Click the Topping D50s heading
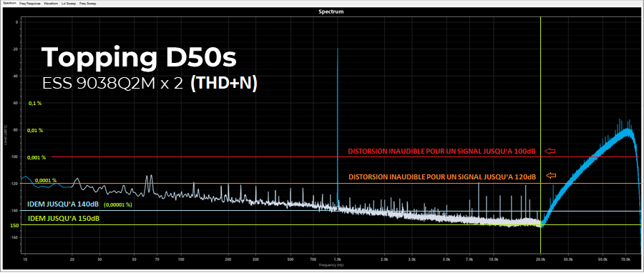The width and height of the screenshot is (644, 273). pyautogui.click(x=139, y=57)
